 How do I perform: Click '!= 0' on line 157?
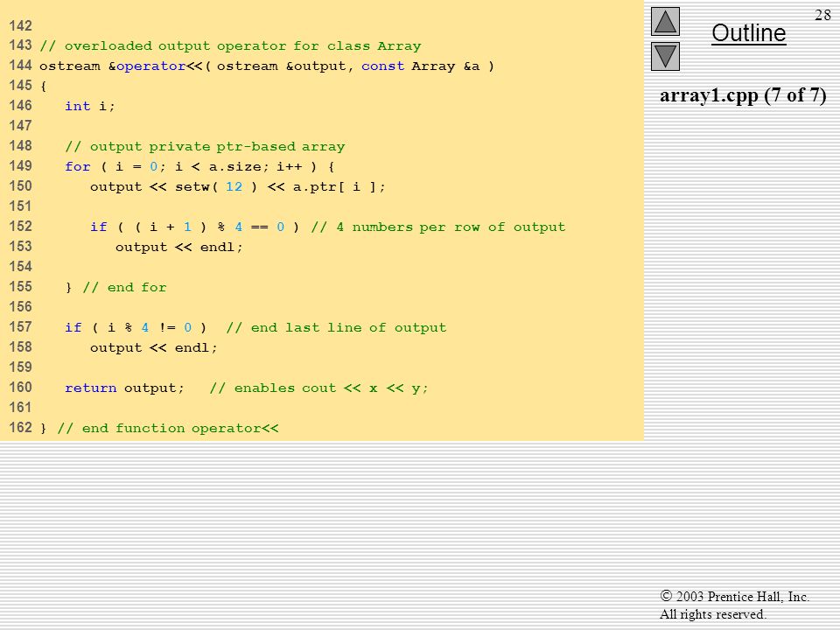(175, 328)
